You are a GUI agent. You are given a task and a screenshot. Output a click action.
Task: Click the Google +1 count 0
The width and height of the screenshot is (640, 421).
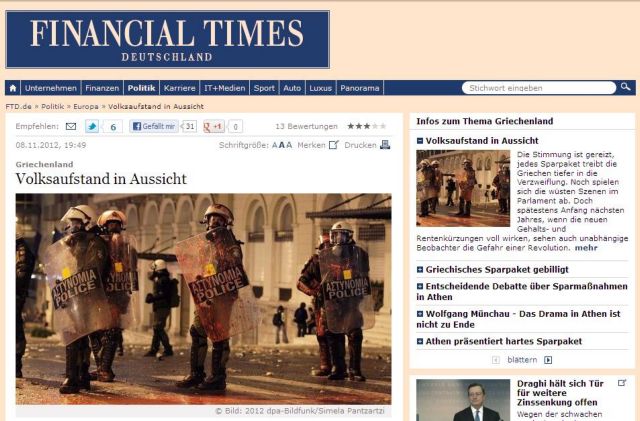[x=235, y=127]
